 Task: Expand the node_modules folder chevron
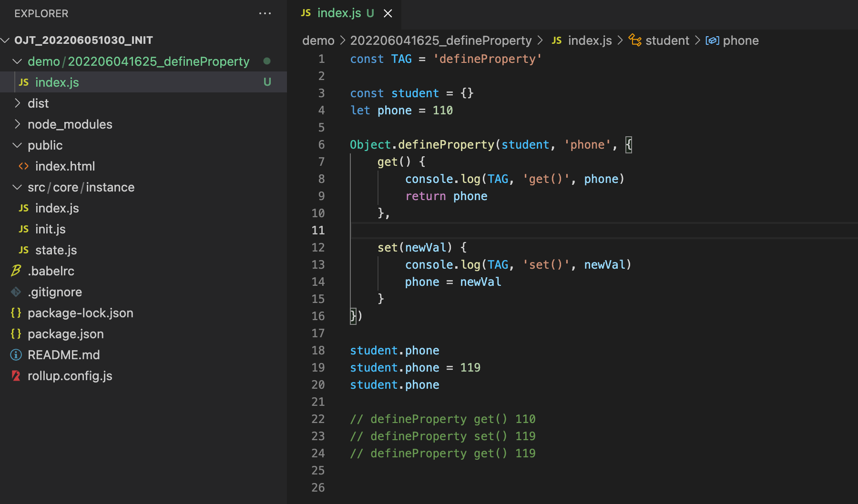coord(17,124)
